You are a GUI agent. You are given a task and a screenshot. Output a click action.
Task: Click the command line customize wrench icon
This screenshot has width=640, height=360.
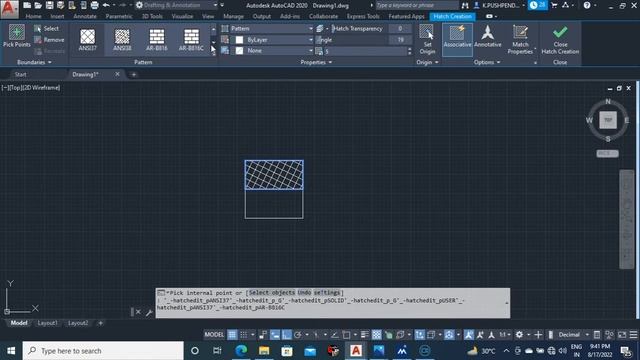coord(149,313)
